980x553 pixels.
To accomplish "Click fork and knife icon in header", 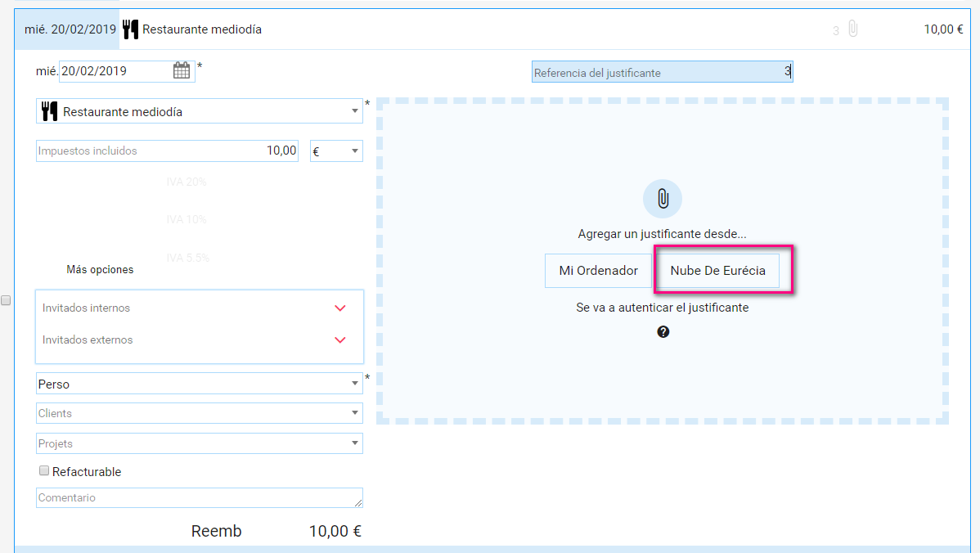I will pyautogui.click(x=130, y=29).
